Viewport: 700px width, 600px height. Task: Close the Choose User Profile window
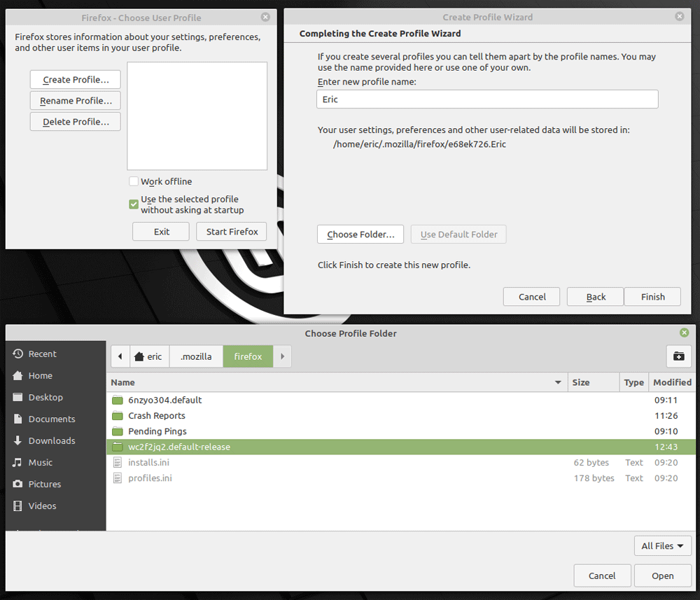click(x=265, y=17)
